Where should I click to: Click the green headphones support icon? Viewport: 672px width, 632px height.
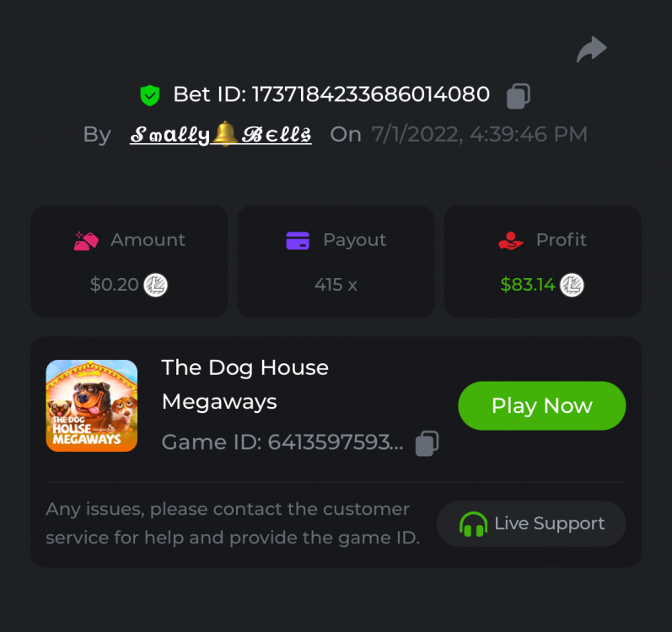(473, 524)
